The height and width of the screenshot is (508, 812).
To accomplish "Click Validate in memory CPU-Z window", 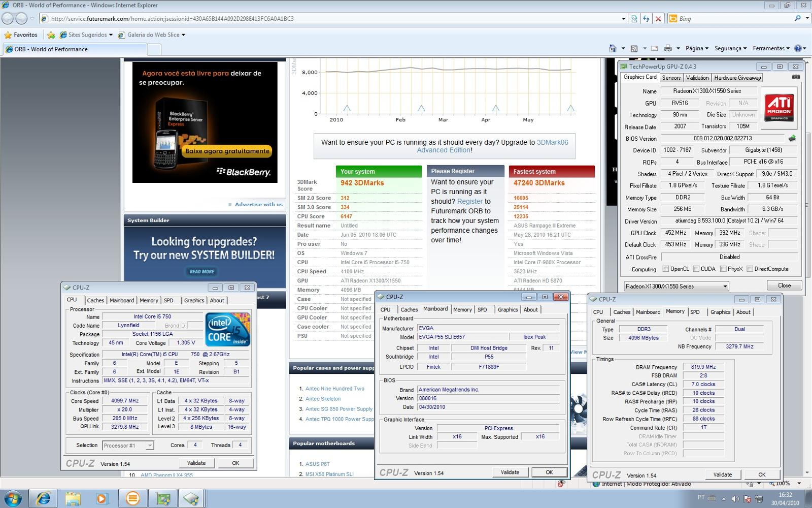I will coord(723,474).
